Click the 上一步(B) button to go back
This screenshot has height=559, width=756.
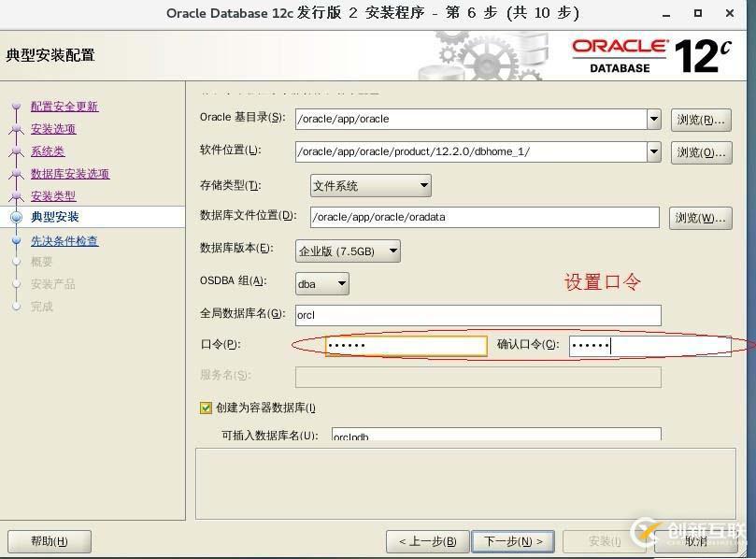(x=426, y=540)
